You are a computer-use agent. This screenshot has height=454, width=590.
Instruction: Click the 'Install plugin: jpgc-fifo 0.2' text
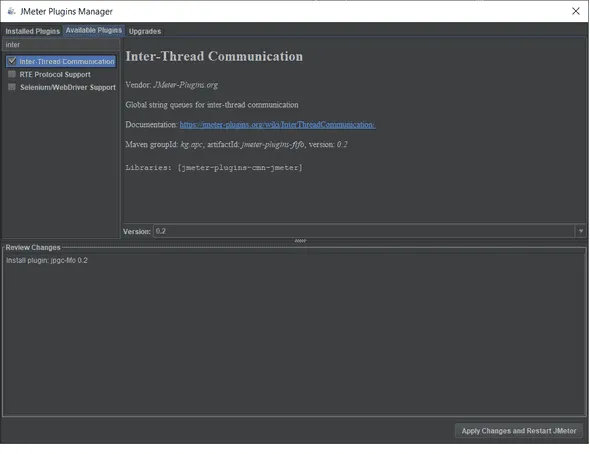(x=47, y=260)
